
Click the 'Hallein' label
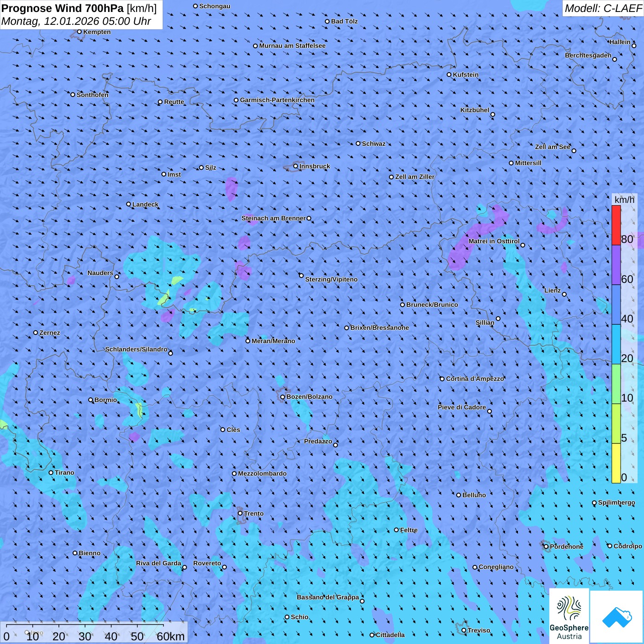pos(620,42)
